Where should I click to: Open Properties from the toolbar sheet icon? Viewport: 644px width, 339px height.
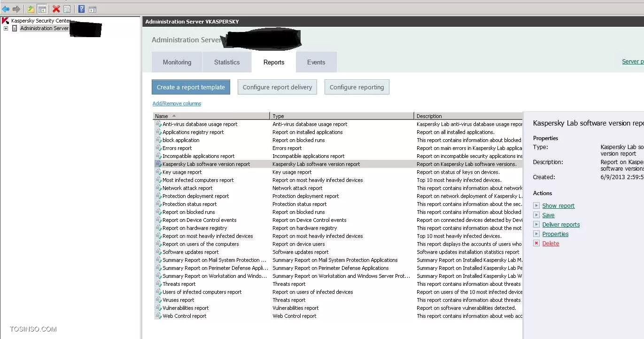point(67,9)
